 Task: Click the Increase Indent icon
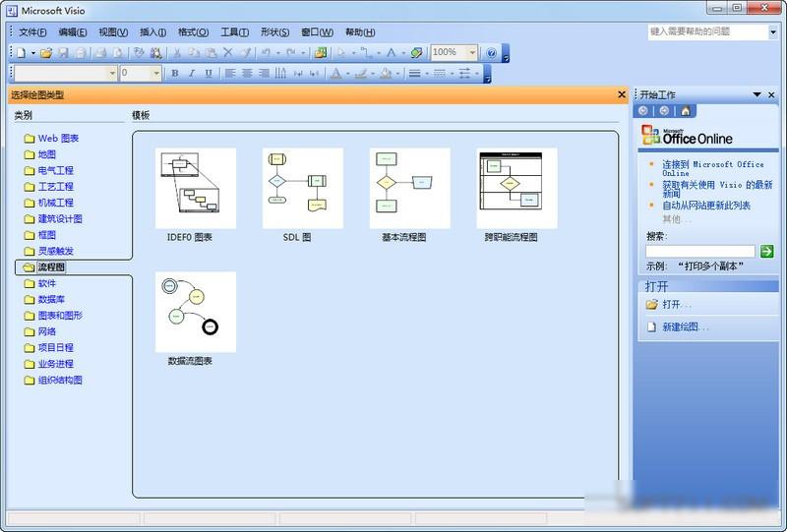[315, 74]
